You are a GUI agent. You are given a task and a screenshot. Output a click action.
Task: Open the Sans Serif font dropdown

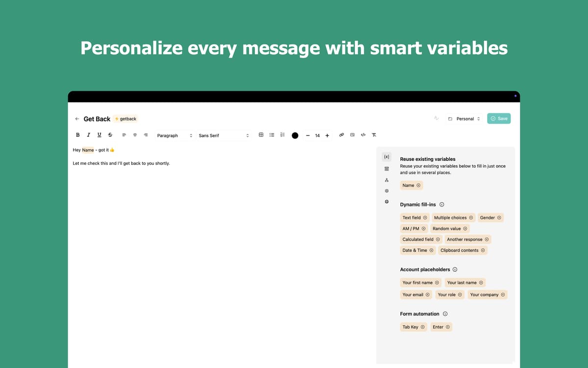223,135
